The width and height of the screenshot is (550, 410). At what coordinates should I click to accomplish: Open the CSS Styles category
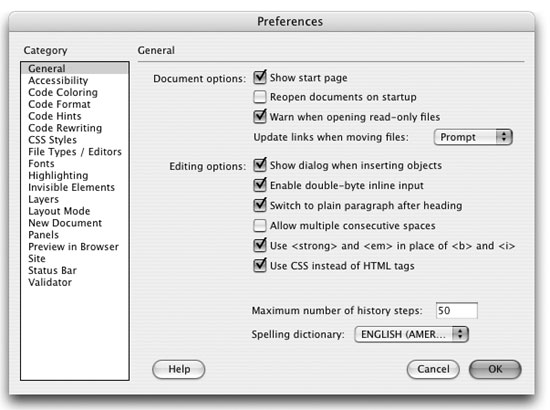pos(52,140)
